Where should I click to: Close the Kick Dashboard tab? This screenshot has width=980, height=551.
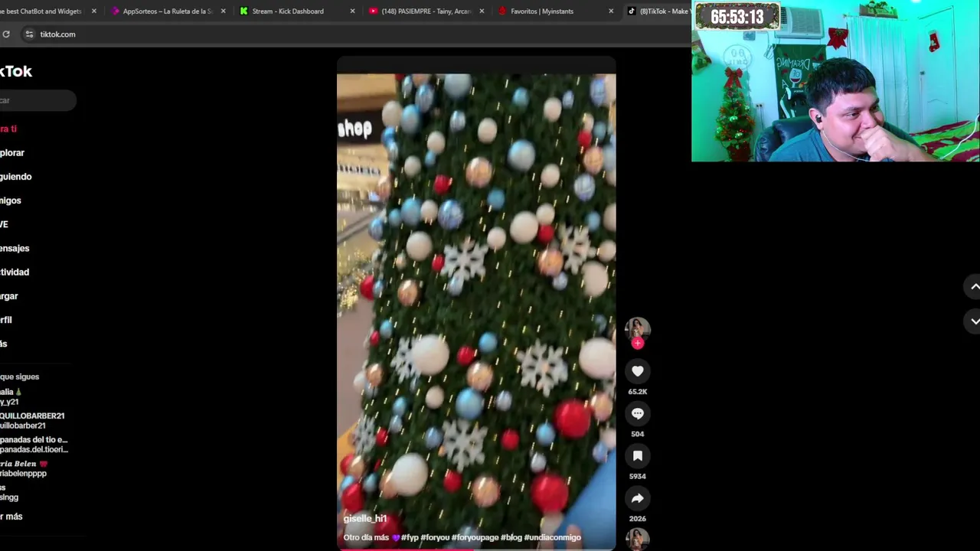click(352, 11)
